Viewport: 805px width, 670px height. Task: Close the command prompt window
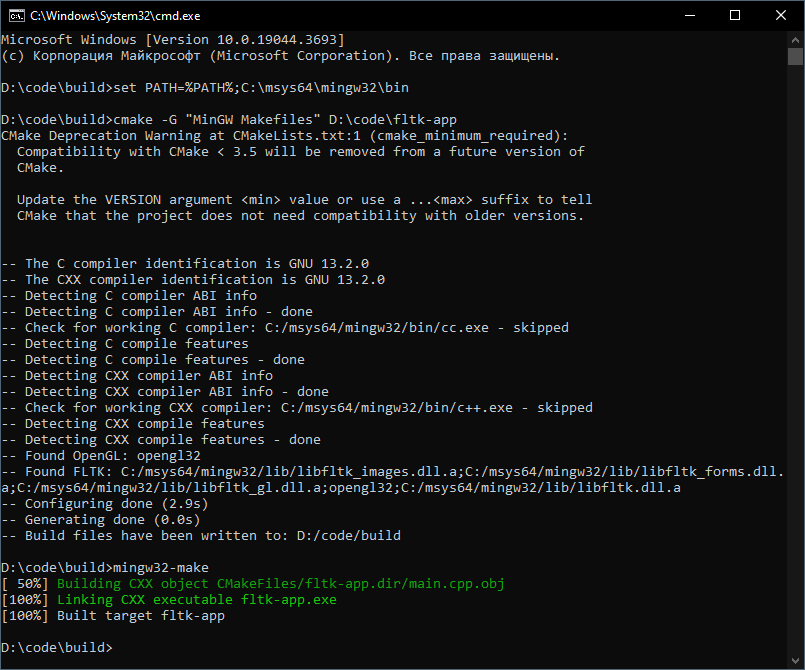tap(781, 16)
